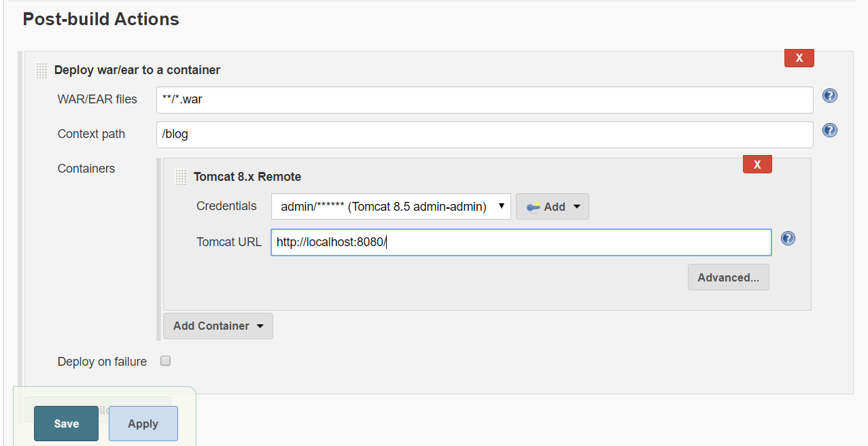Enable the Deploy on failure checkbox
The height and width of the screenshot is (446, 868).
click(165, 361)
